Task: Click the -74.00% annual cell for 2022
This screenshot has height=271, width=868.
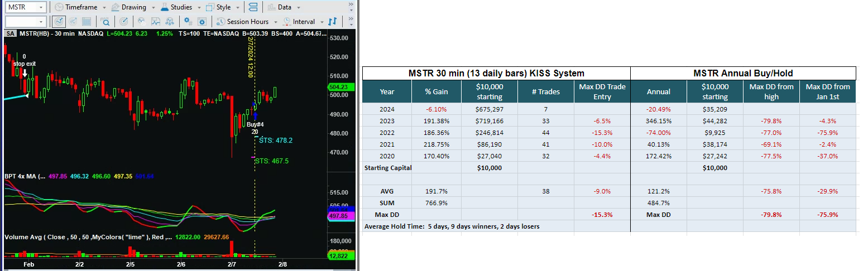Action: [658, 133]
